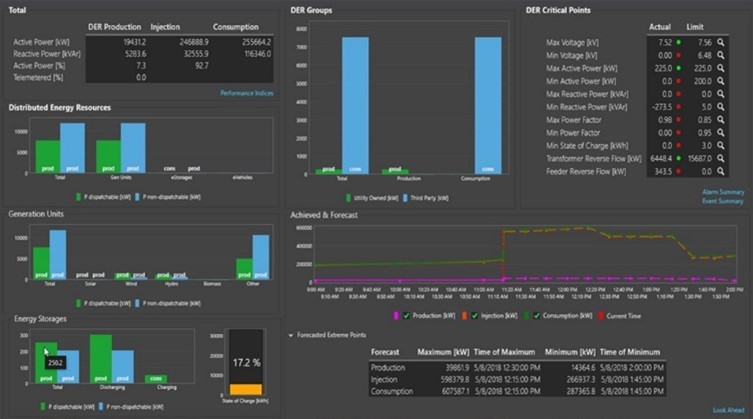Click the Look Ahead link
Viewport: 753px width, 419px height.
727,410
